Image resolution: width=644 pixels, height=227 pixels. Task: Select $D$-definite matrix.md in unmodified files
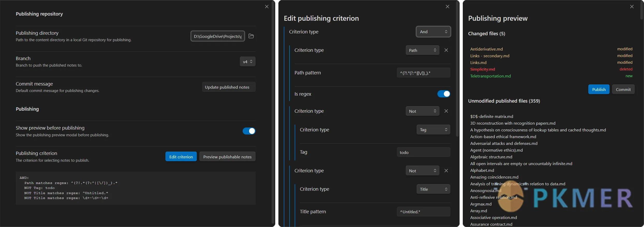click(x=491, y=116)
